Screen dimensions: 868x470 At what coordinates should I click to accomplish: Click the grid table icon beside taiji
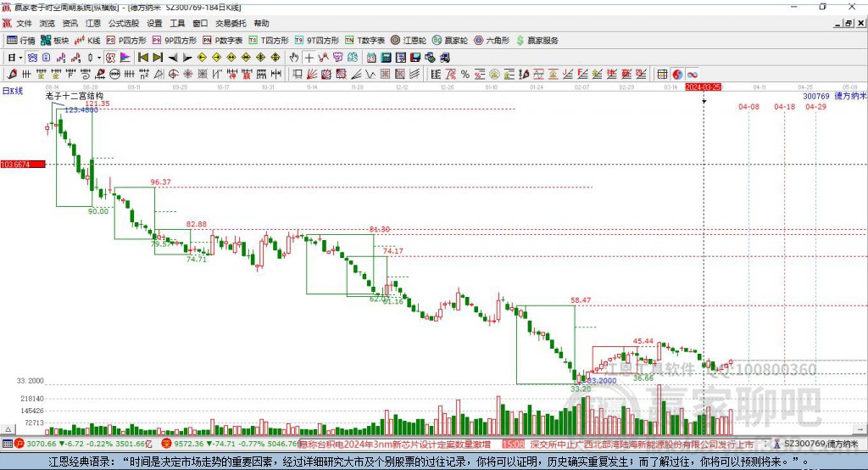[662, 75]
